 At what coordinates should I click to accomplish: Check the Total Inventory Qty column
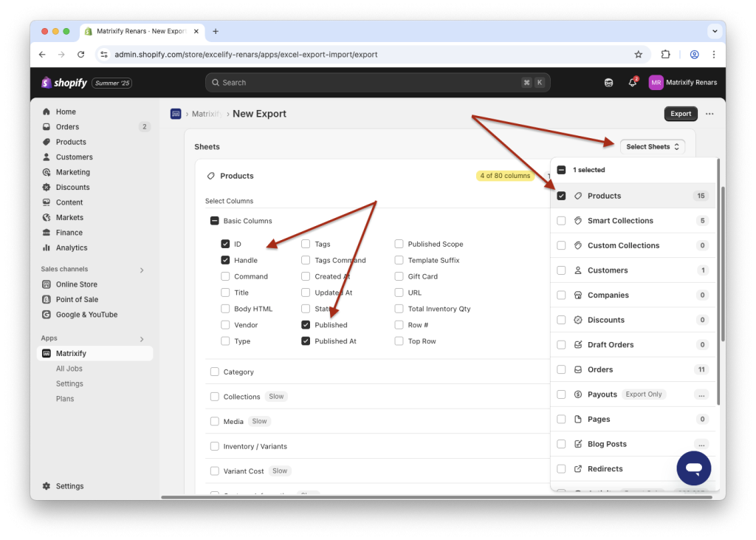click(x=399, y=308)
